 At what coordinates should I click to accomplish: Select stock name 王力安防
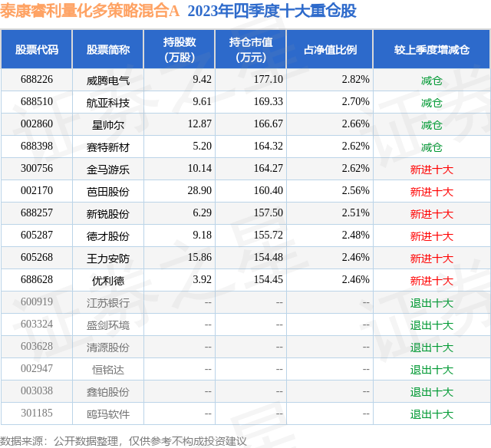coord(108,259)
